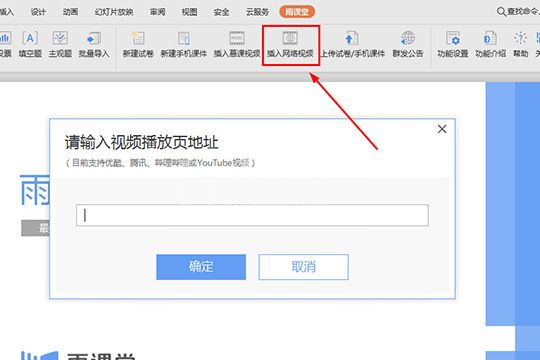Open 群发公告 announcement tool
The width and height of the screenshot is (540, 360).
(408, 44)
